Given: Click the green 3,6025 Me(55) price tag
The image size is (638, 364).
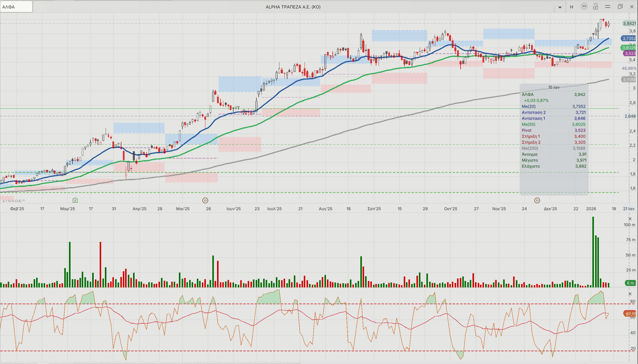Looking at the screenshot, I should pos(629,48).
